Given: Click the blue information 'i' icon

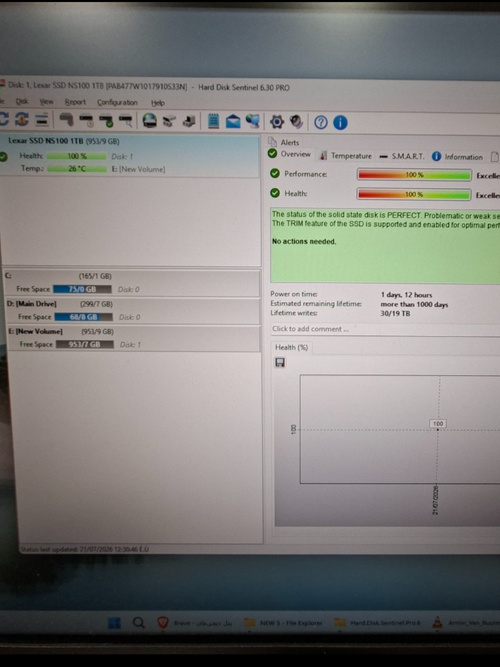Looking at the screenshot, I should [340, 123].
